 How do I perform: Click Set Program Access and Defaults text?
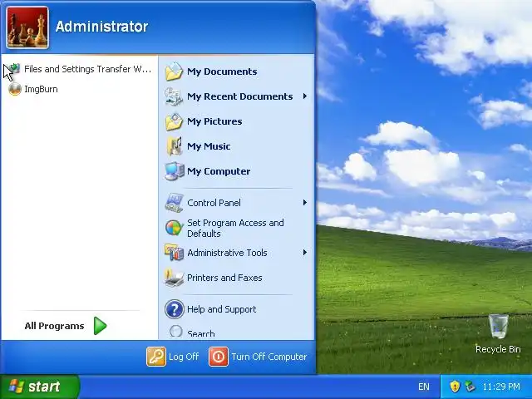pyautogui.click(x=235, y=228)
